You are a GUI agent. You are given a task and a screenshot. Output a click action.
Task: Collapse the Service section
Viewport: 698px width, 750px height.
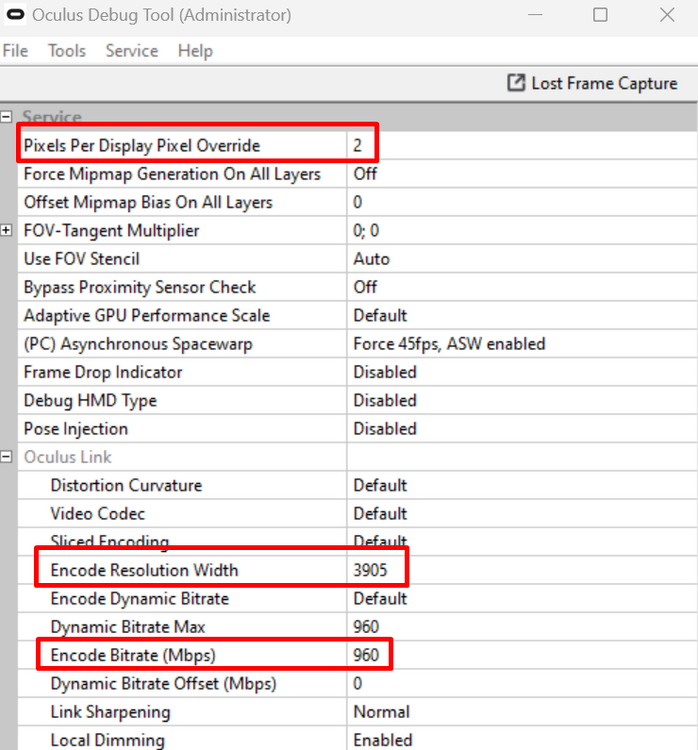[x=6, y=117]
